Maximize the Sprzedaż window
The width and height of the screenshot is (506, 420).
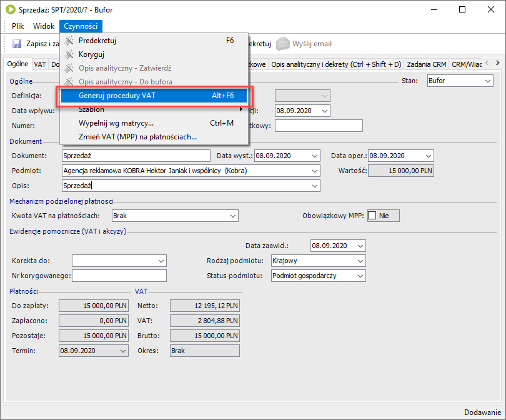coord(462,9)
